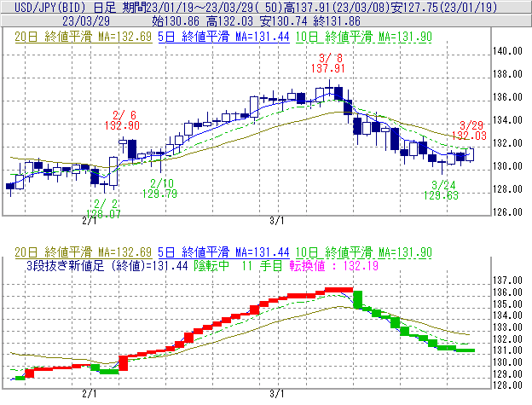Viewport: 532px width, 405px height.
Task: Click the low value 安127.75(23/01/19)
Action: 443,7
